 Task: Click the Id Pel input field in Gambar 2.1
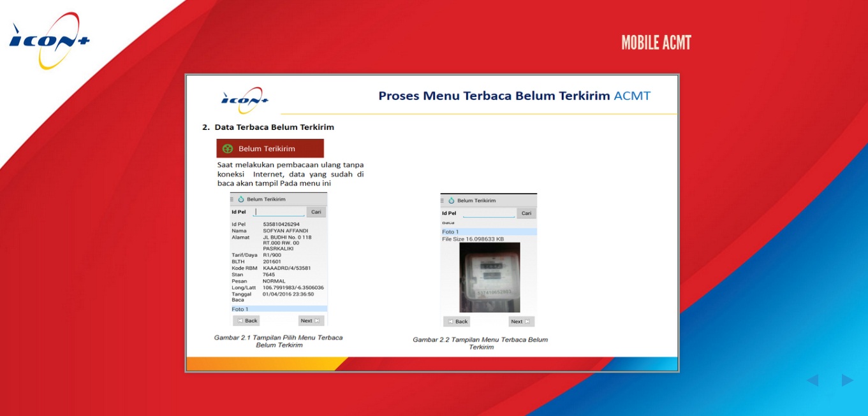[279, 212]
